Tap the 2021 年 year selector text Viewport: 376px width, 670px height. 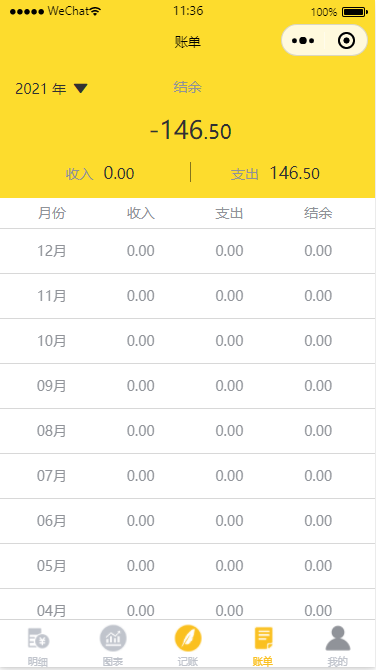(41, 89)
